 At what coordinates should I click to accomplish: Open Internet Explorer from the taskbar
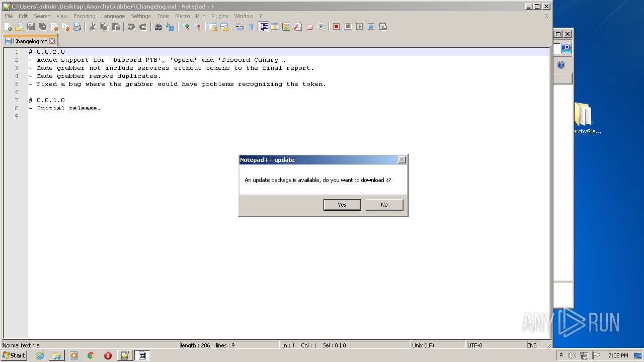coord(40,355)
